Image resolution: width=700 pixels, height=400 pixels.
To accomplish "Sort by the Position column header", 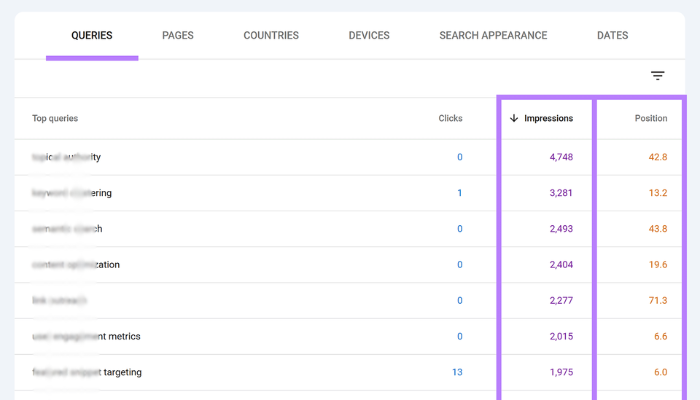I will click(651, 118).
